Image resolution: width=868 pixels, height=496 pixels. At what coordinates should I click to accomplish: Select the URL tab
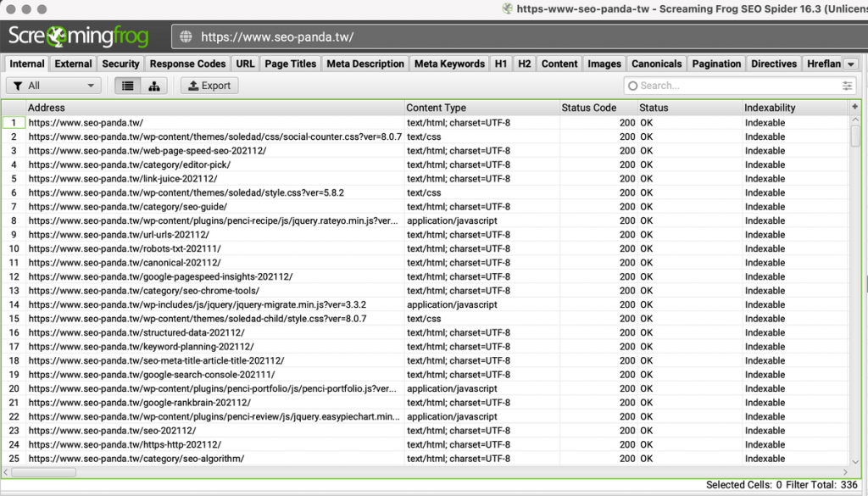coord(245,64)
